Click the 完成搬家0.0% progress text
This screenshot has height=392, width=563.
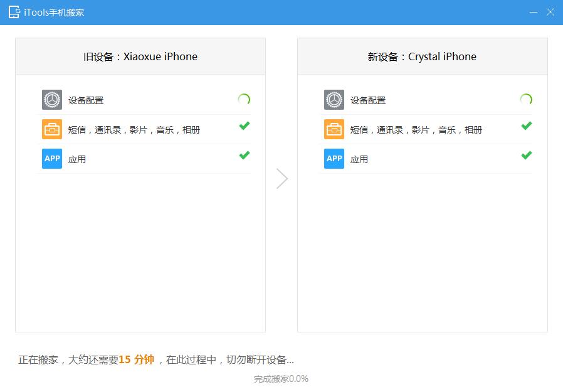281,379
